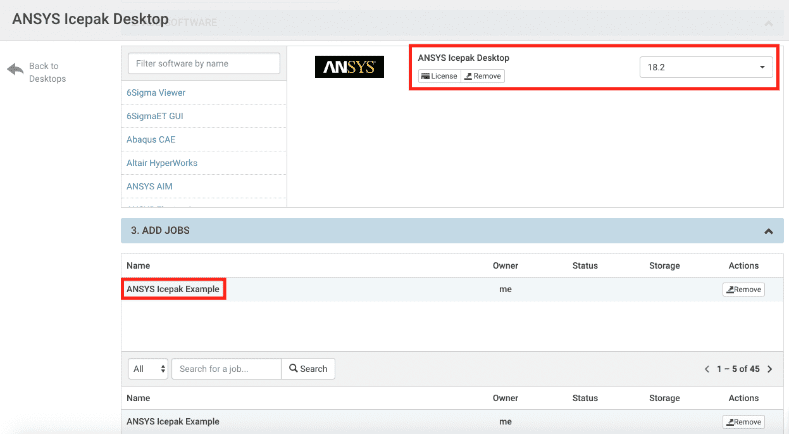Collapse the 3. Add Jobs section

pyautogui.click(x=768, y=231)
